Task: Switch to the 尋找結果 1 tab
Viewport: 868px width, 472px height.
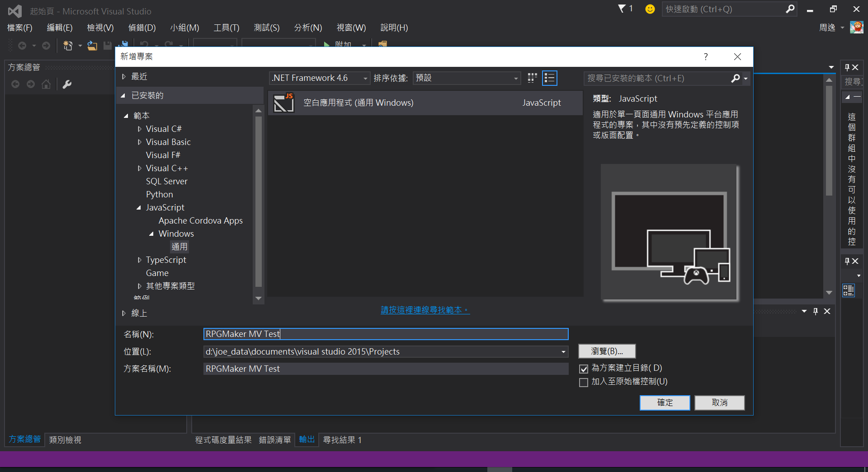Action: pos(342,439)
